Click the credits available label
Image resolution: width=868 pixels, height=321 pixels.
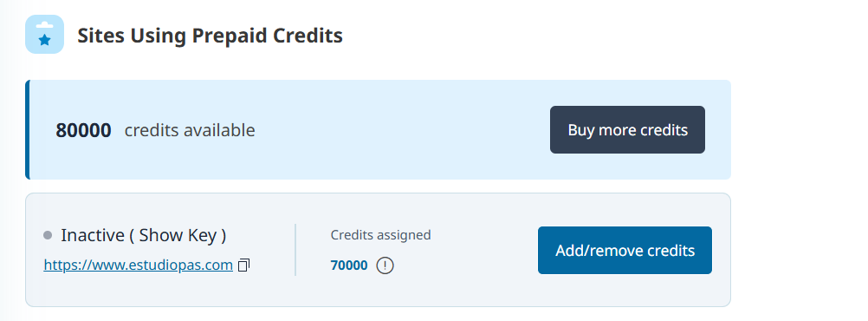click(190, 130)
